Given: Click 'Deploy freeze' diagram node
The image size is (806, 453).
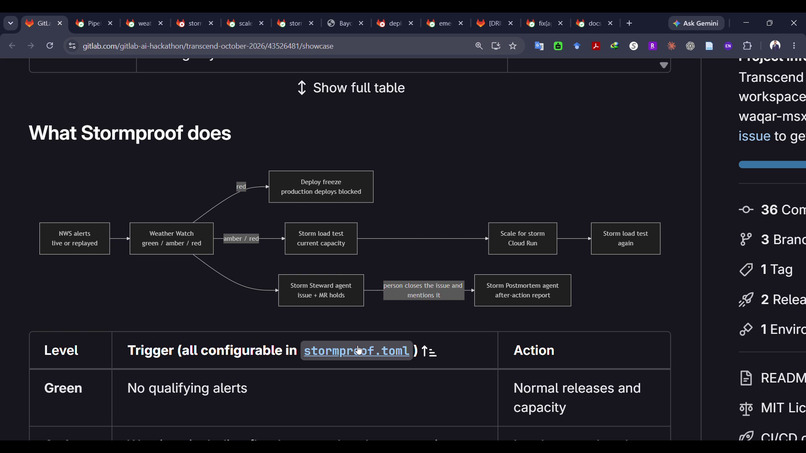Looking at the screenshot, I should tap(321, 187).
